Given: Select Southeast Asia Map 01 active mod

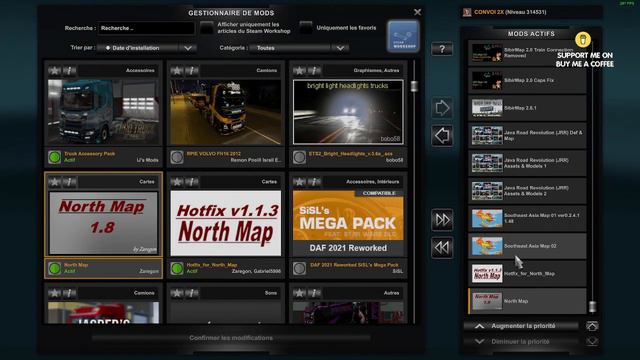Looking at the screenshot, I should (x=527, y=218).
